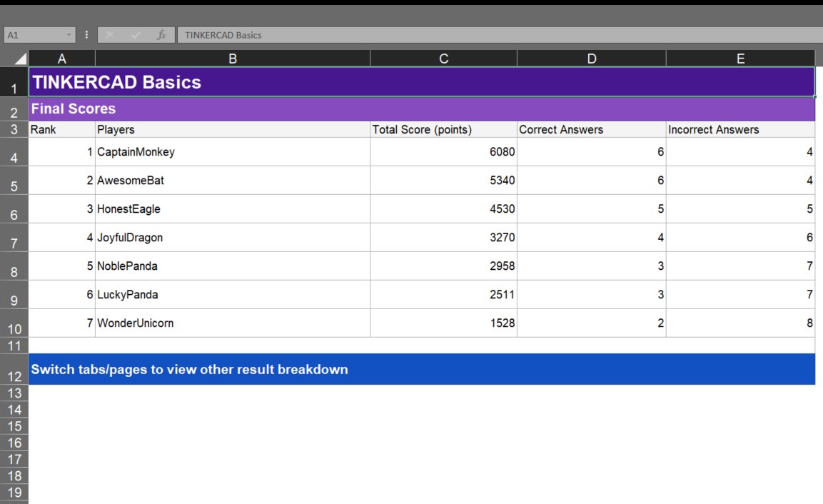Click the Correct Answers header cell

coord(592,130)
